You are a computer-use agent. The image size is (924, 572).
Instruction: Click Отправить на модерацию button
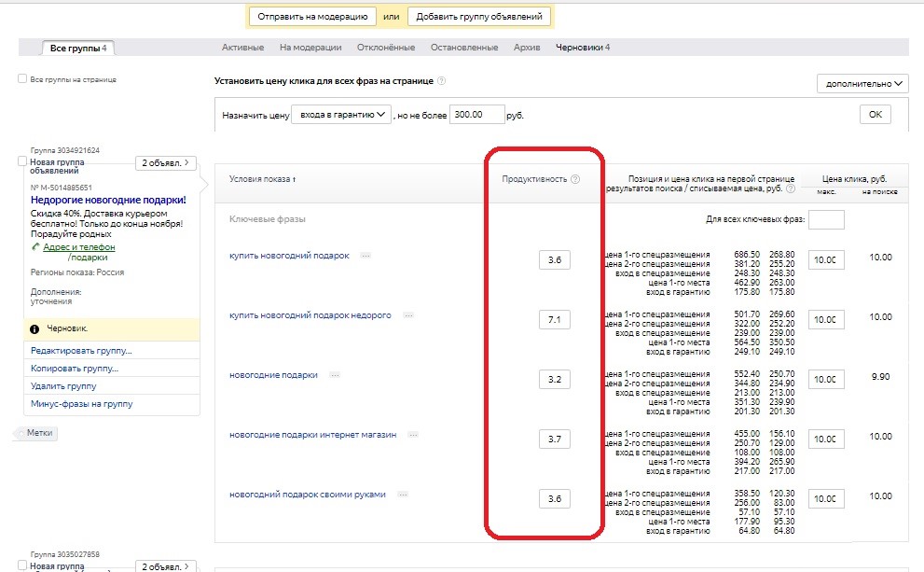pos(312,17)
